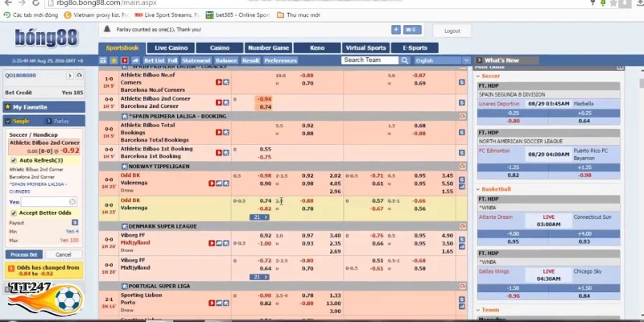Viewport: 644px width, 322px height.
Task: Cancel the current bet slip
Action: click(x=64, y=254)
